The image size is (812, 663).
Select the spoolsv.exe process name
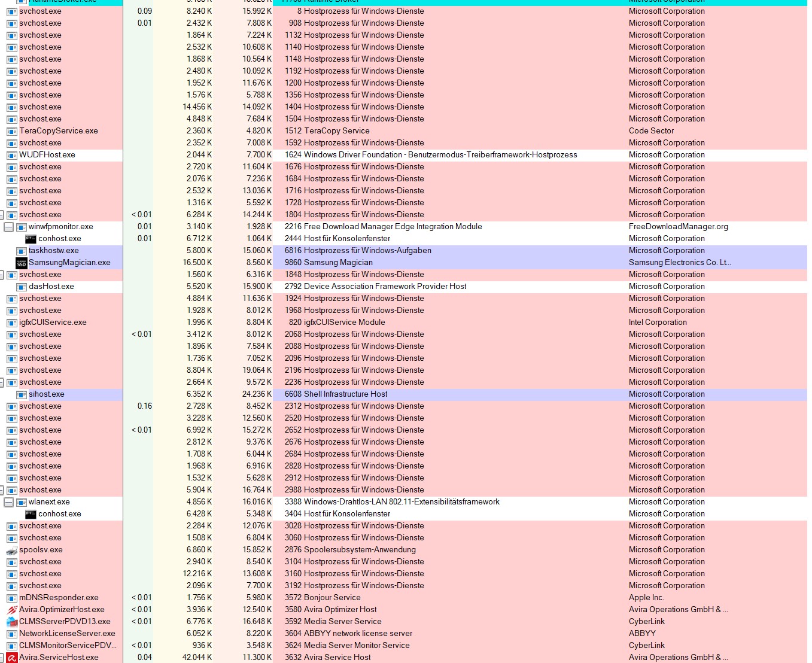[41, 550]
